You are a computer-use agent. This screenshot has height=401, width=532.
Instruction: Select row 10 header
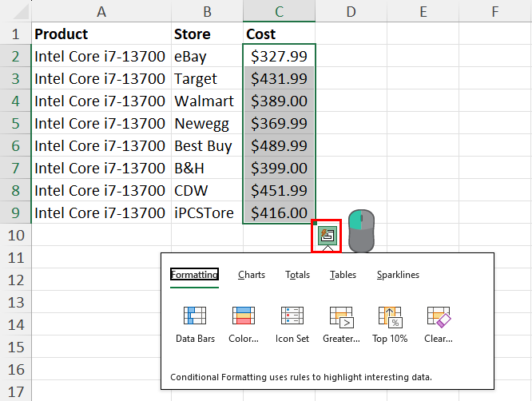(x=16, y=236)
